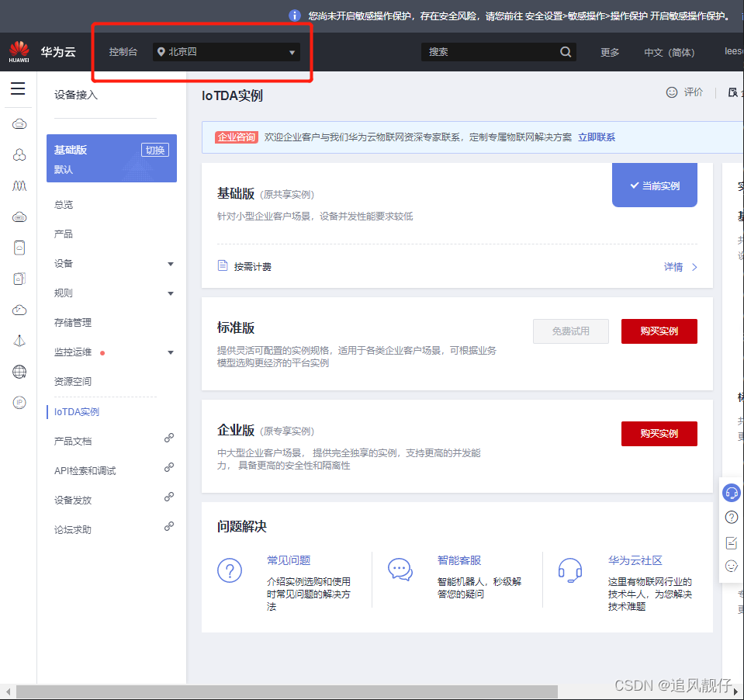Image resolution: width=744 pixels, height=700 pixels.
Task: Click the 评价 text link
Action: 694,92
